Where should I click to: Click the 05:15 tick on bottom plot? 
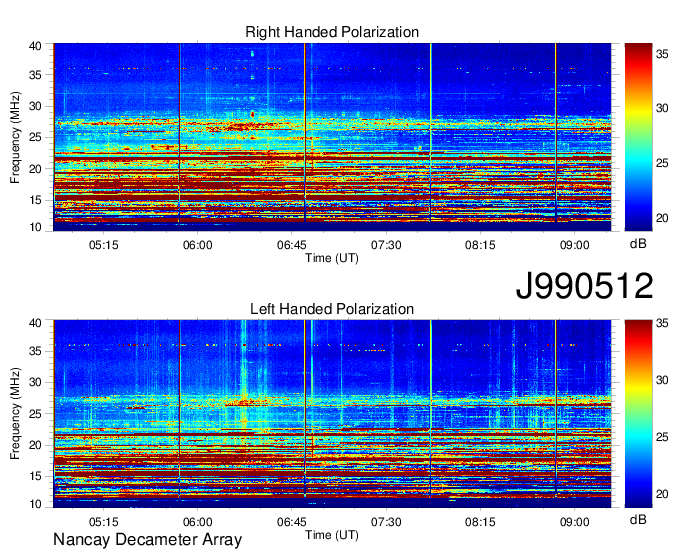(x=104, y=522)
